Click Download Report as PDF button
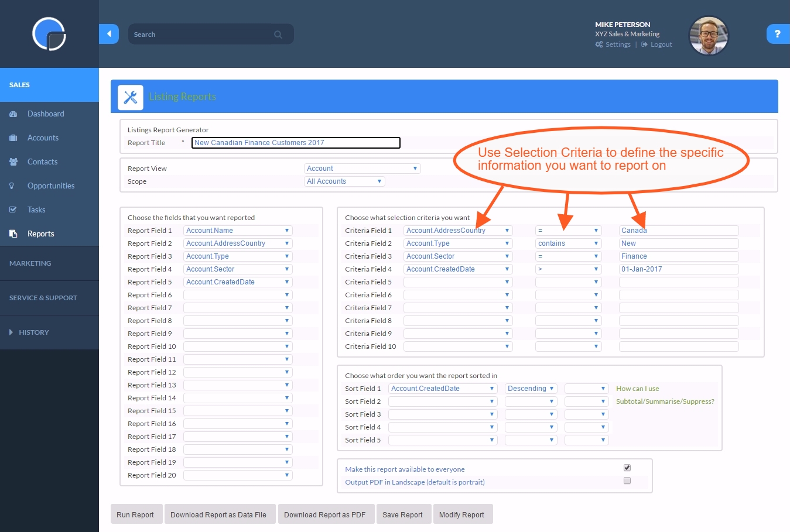The image size is (790, 532). pyautogui.click(x=325, y=515)
